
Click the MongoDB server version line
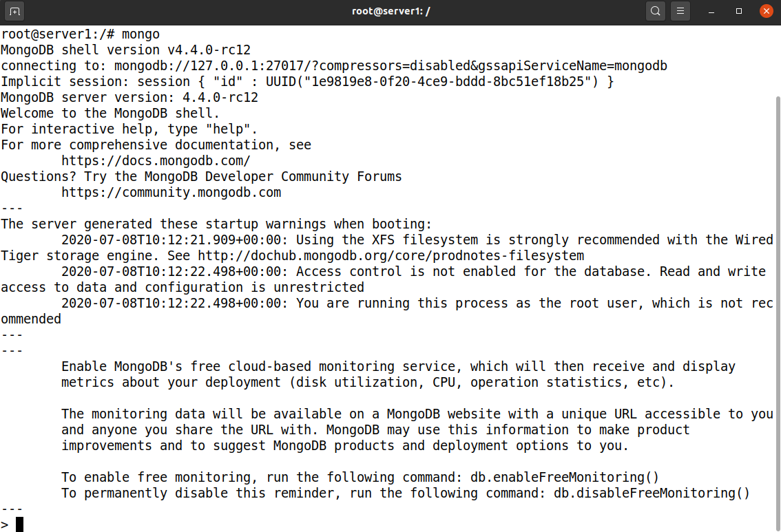129,98
